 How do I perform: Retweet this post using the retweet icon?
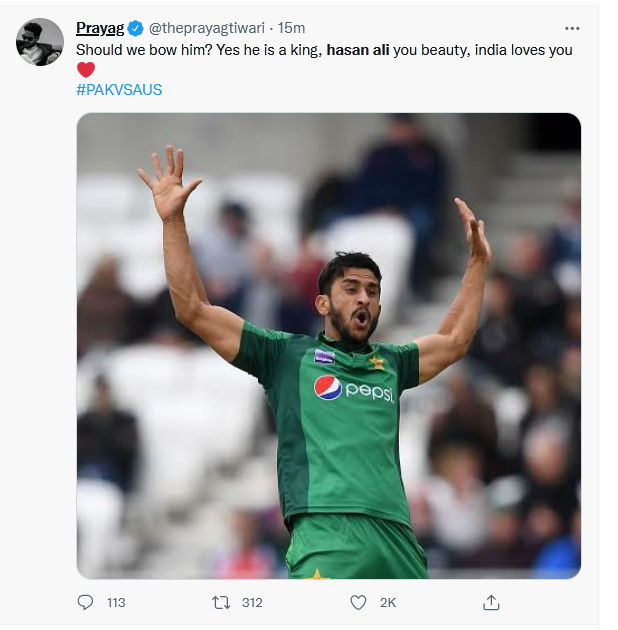(221, 602)
